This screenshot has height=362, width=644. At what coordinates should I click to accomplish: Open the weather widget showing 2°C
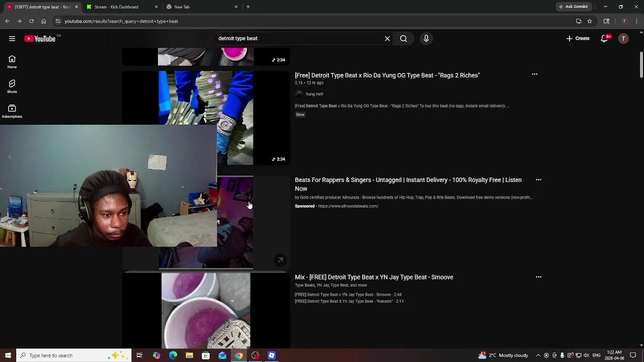tap(503, 355)
